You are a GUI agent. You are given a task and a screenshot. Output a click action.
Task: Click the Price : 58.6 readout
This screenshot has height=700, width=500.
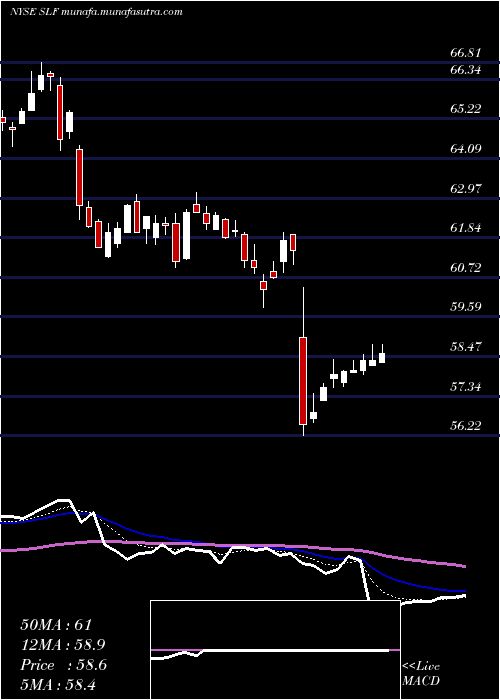[63, 665]
